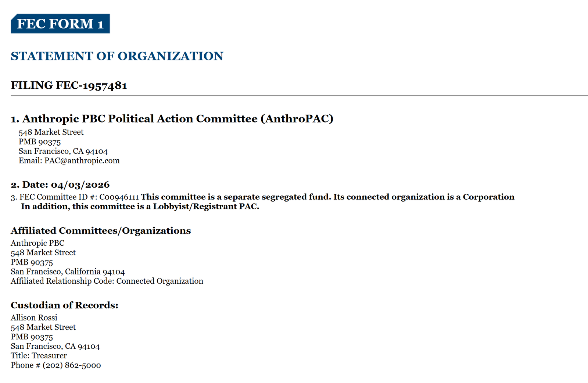
Task: Click the AnthroPAC committee name heading
Action: (172, 118)
